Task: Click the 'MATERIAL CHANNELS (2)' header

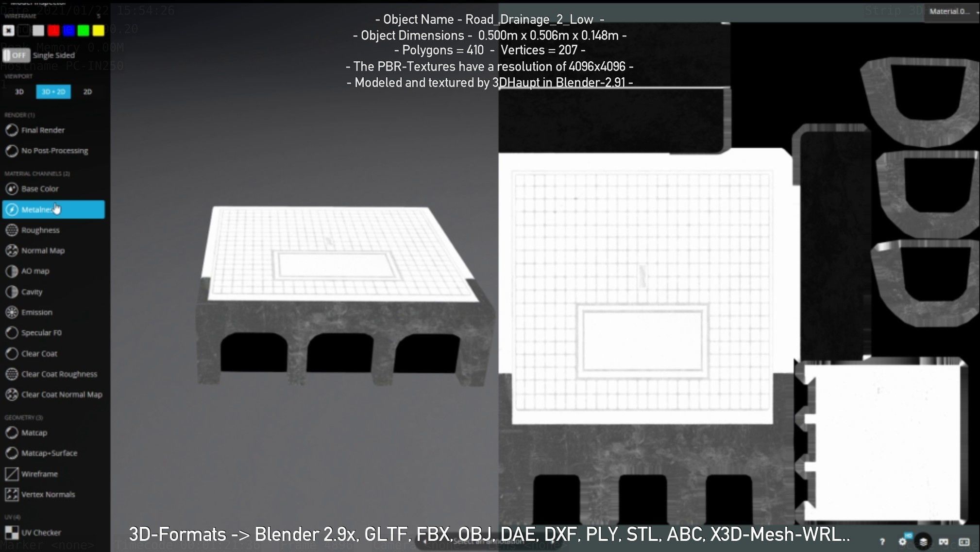Action: [x=37, y=173]
